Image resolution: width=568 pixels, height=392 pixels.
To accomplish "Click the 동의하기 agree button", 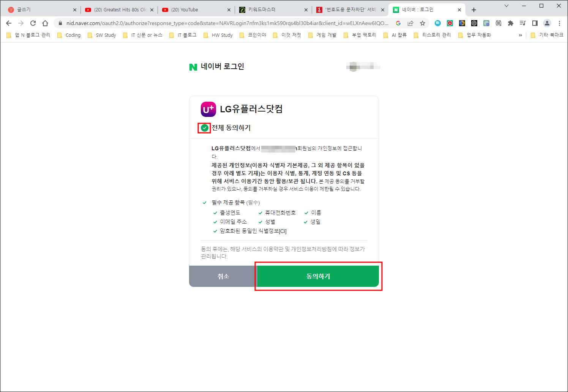I will [x=318, y=276].
